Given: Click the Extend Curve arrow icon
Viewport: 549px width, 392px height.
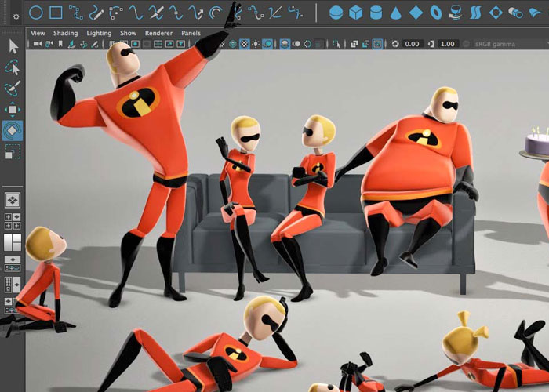Looking at the screenshot, I should click(x=196, y=13).
